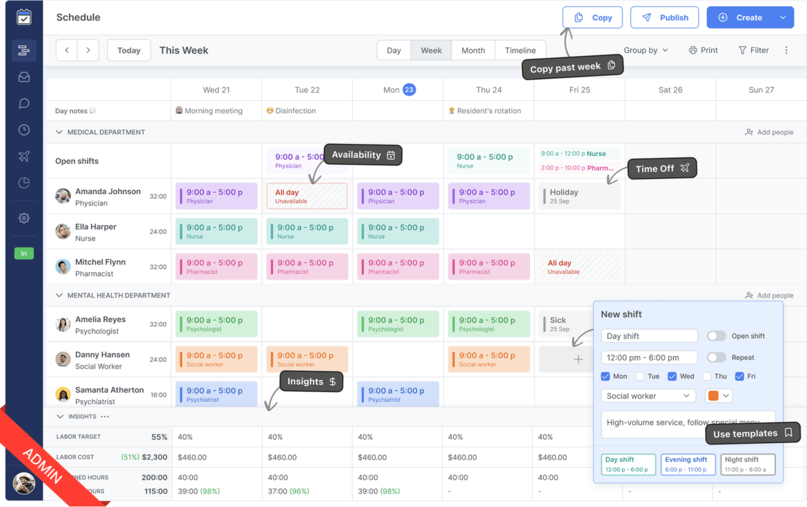Enable the Open shift toggle

click(716, 336)
